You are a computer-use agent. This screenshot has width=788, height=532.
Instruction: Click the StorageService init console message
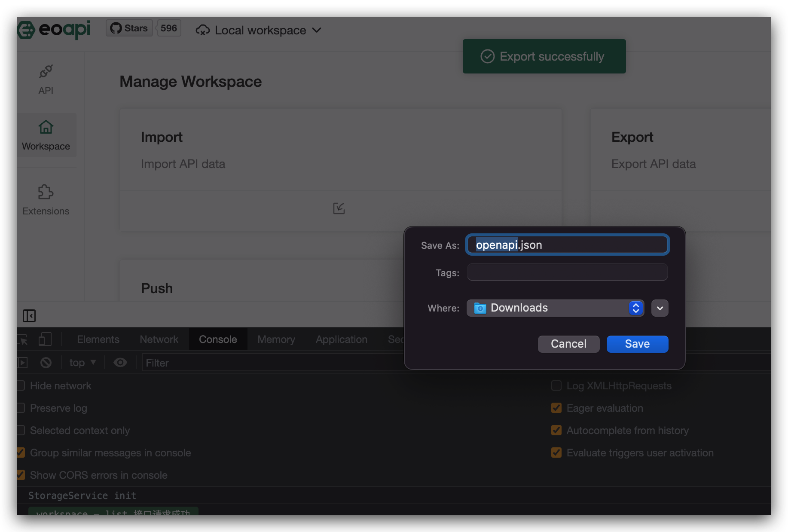tap(82, 495)
